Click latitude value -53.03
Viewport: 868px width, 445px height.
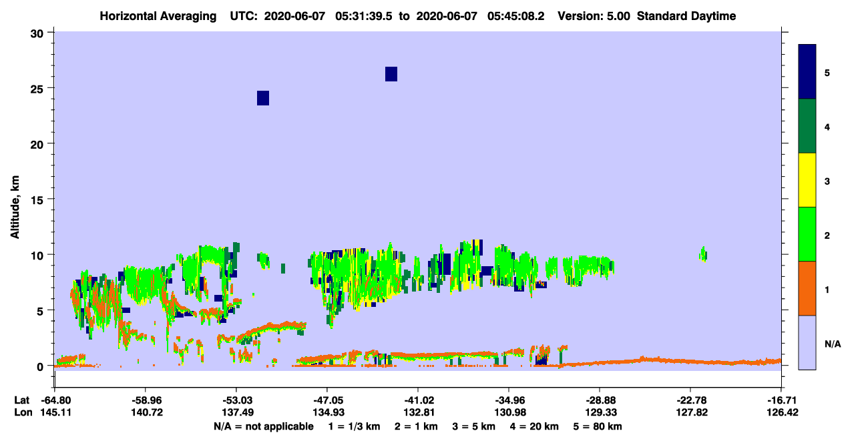pos(236,400)
